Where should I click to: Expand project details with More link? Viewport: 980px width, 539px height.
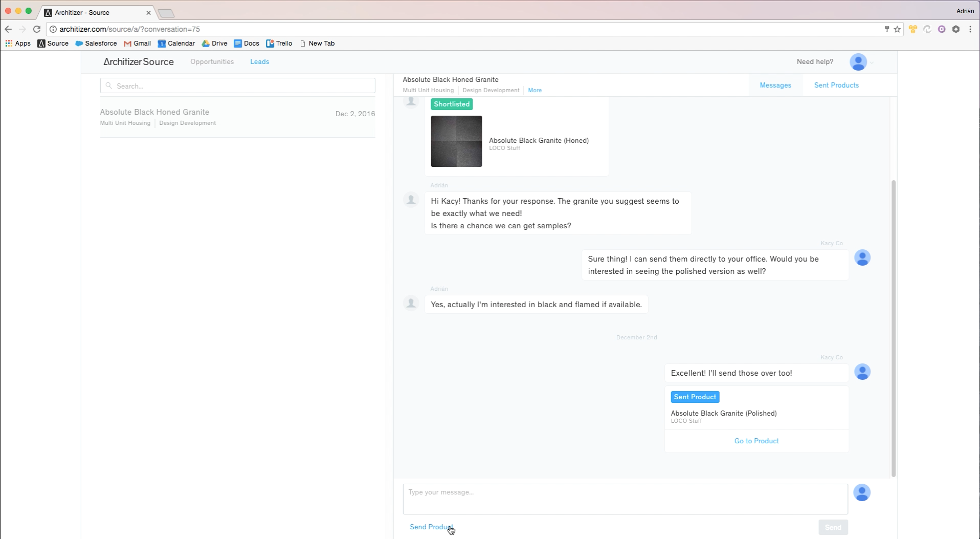534,90
